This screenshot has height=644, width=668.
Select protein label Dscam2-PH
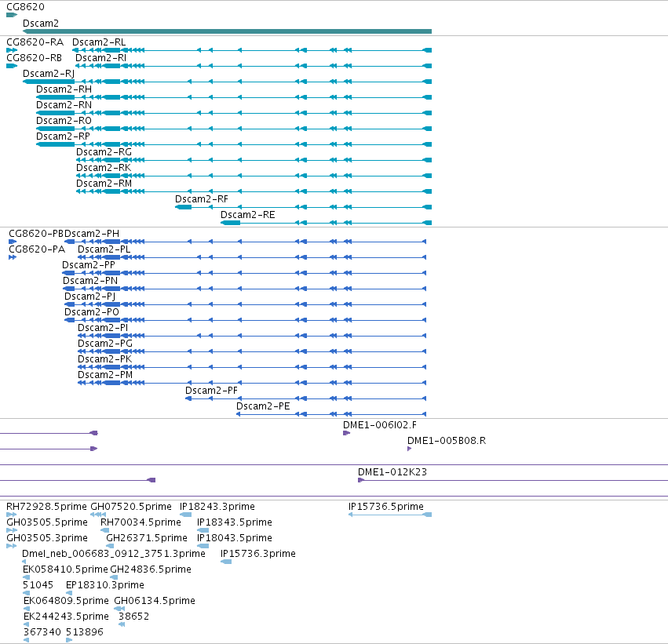point(92,234)
